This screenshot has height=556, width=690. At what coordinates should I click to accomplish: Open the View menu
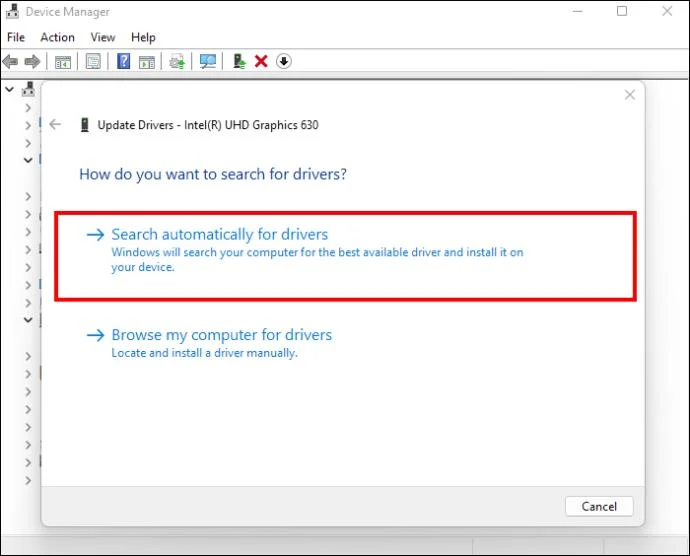(103, 37)
